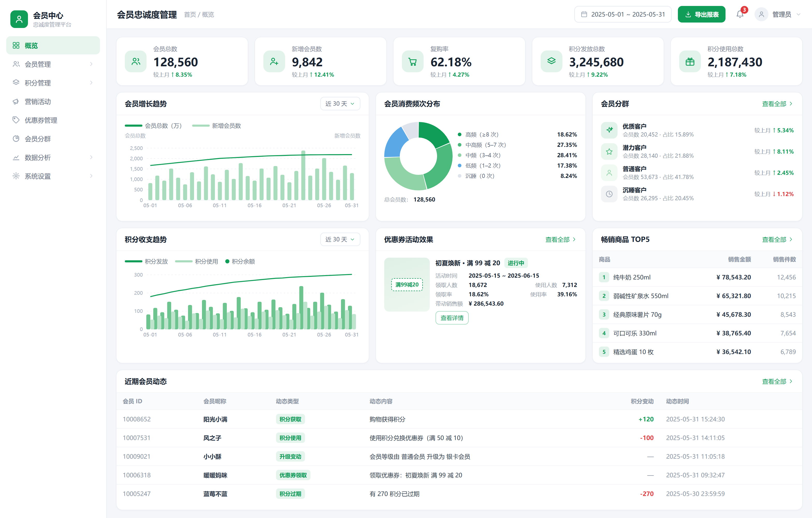812x518 pixels.
Task: Select 营销活动 sidebar menu item
Action: pyautogui.click(x=53, y=102)
